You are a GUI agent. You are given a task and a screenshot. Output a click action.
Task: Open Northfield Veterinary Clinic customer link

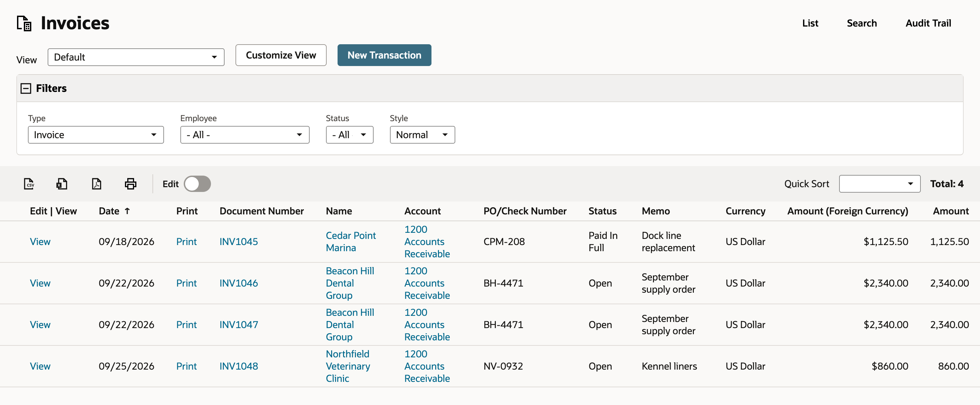(x=348, y=366)
